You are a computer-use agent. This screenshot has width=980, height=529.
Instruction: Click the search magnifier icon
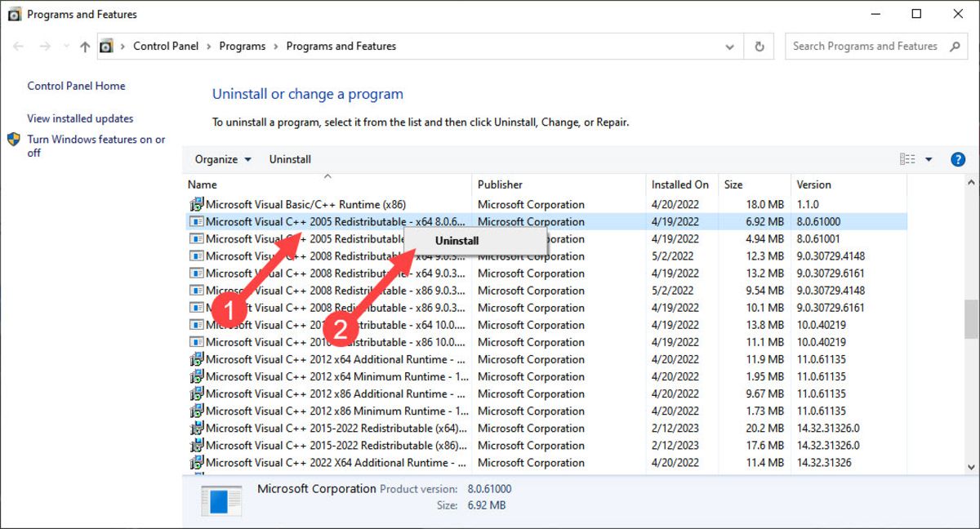[x=955, y=47]
